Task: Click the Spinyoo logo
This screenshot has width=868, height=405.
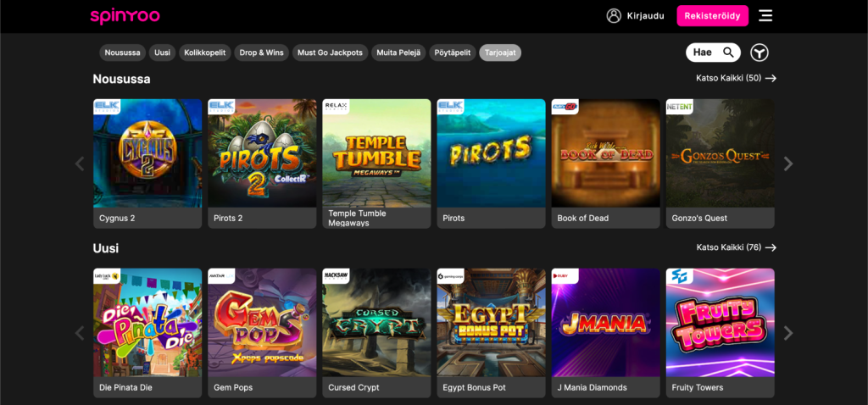Action: click(125, 16)
